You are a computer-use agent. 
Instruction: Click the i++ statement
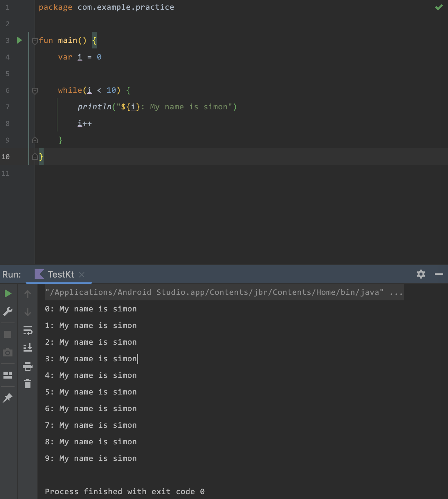point(85,124)
